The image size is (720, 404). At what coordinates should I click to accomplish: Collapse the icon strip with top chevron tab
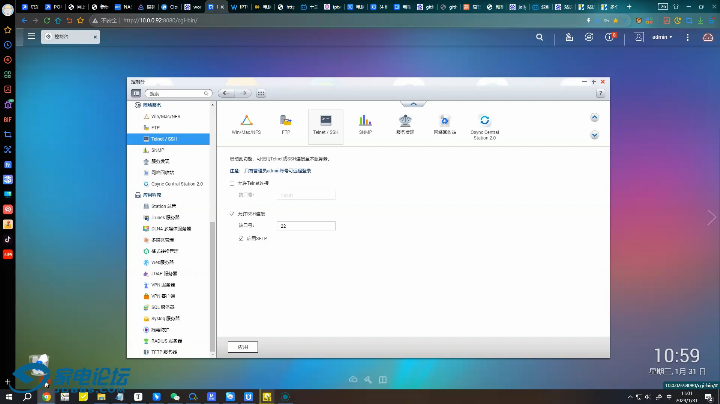pos(413,104)
